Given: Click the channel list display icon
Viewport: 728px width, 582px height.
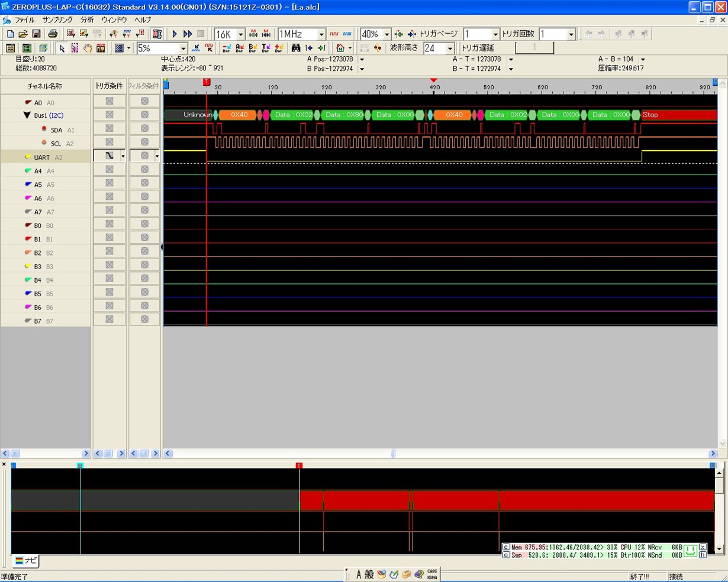Looking at the screenshot, I should click(27, 48).
